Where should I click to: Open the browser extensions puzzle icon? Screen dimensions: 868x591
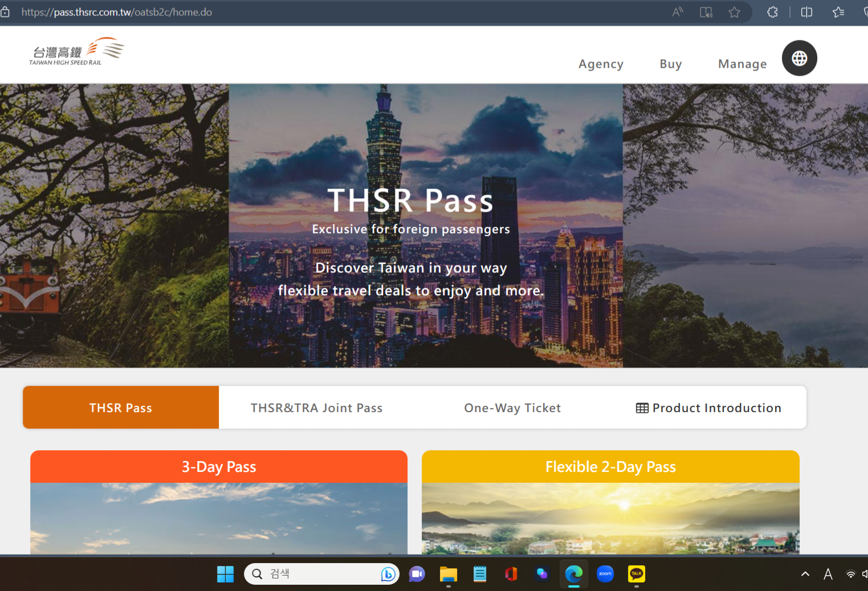pyautogui.click(x=772, y=12)
